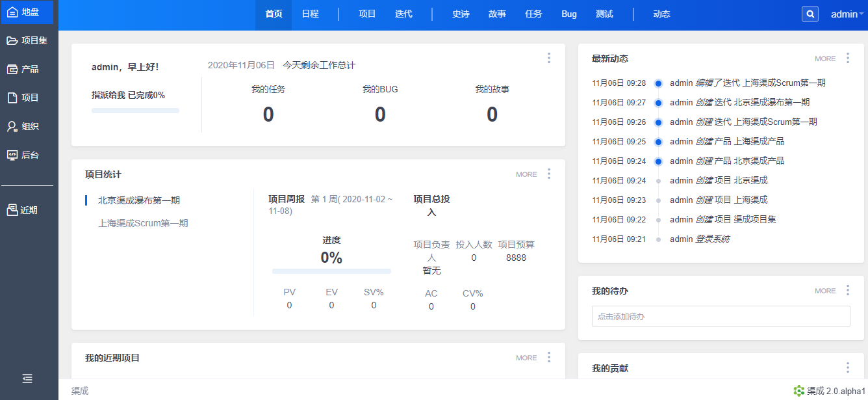Switch to the 日程 tab
This screenshot has height=400, width=868.
click(310, 14)
